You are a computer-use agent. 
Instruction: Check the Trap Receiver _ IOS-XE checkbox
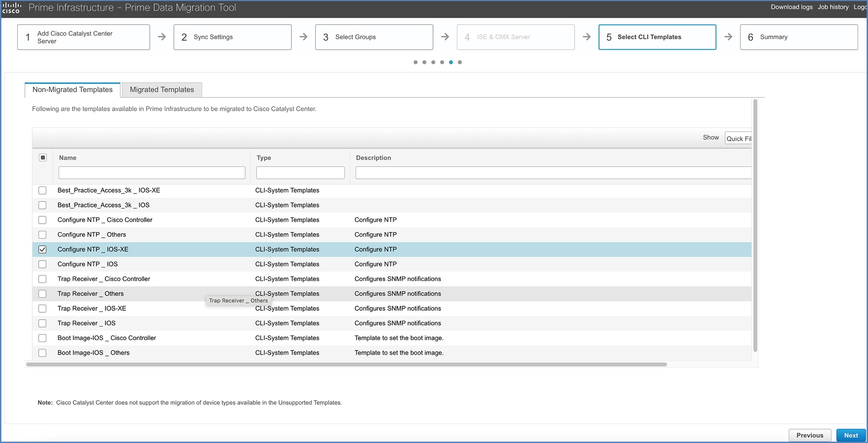point(43,308)
